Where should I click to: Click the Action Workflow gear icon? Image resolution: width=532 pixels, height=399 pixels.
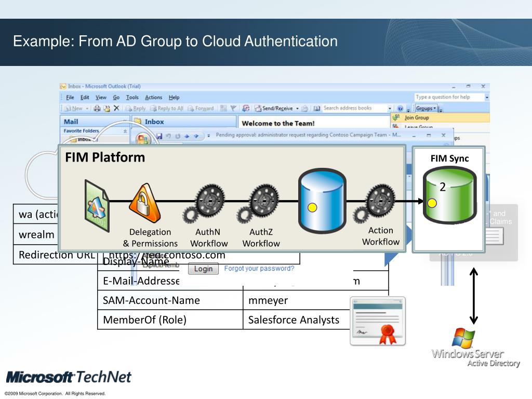pyautogui.click(x=375, y=203)
